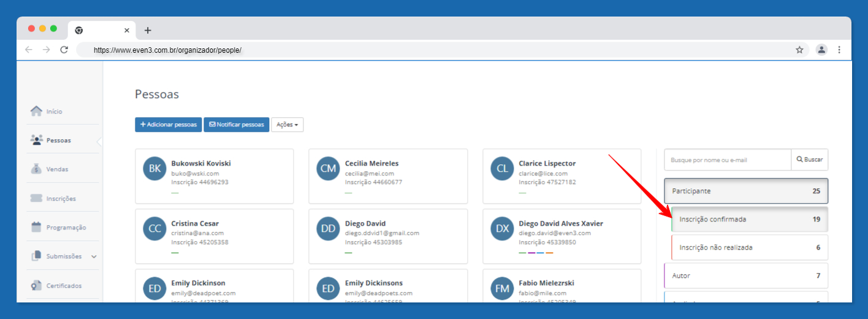Open Fabio Mielezrski name link
Image resolution: width=868 pixels, height=319 pixels.
point(546,283)
